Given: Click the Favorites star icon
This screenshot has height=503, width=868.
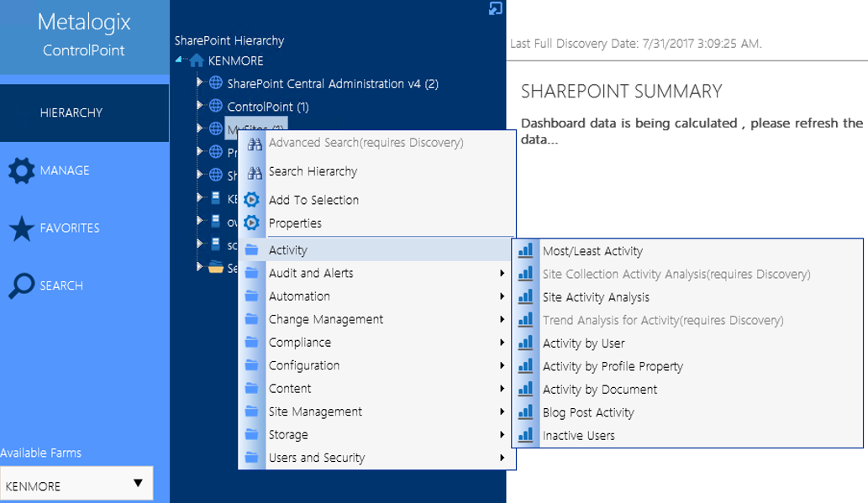Looking at the screenshot, I should [22, 228].
